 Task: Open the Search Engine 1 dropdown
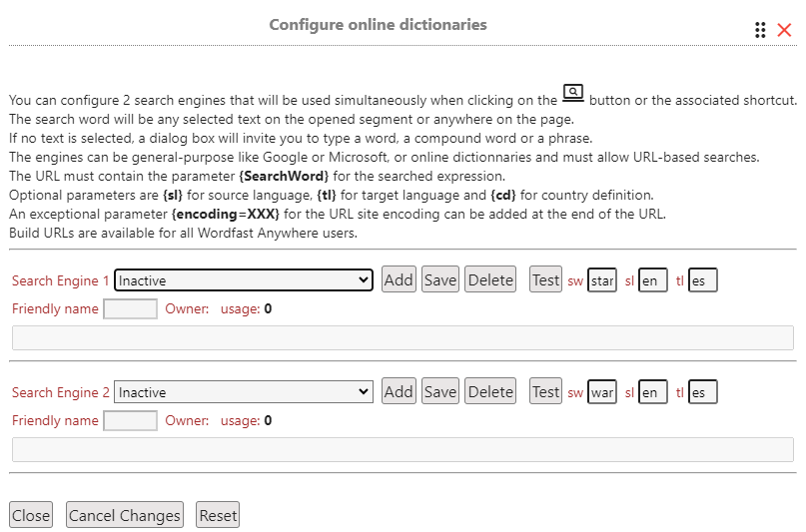(x=244, y=280)
